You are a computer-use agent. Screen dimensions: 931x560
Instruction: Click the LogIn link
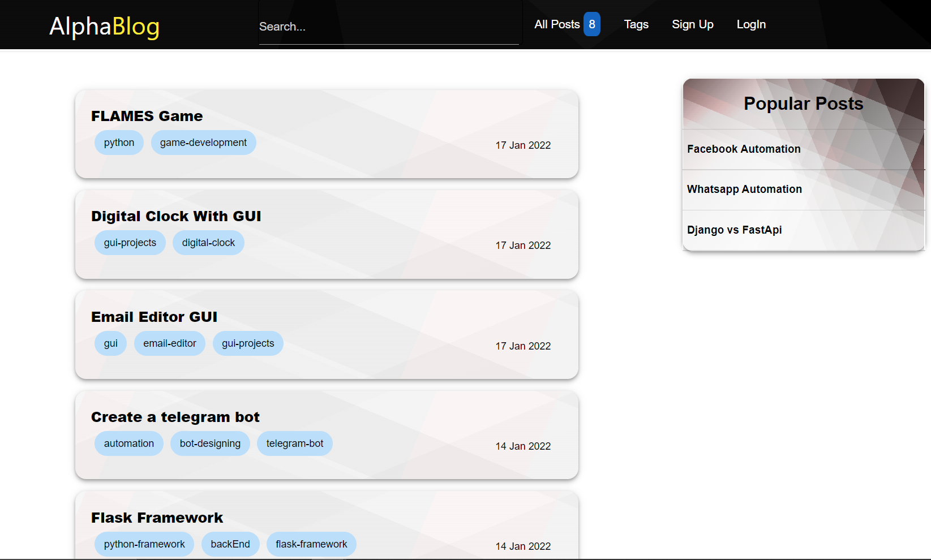tap(751, 24)
